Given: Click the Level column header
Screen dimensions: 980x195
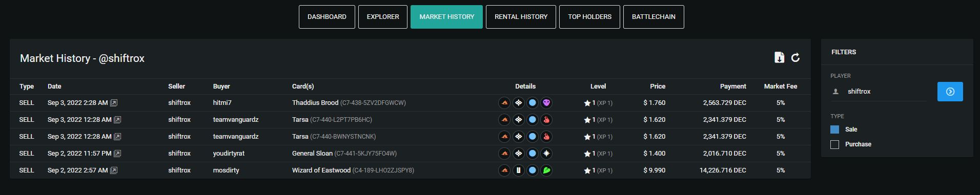Looking at the screenshot, I should (x=598, y=86).
